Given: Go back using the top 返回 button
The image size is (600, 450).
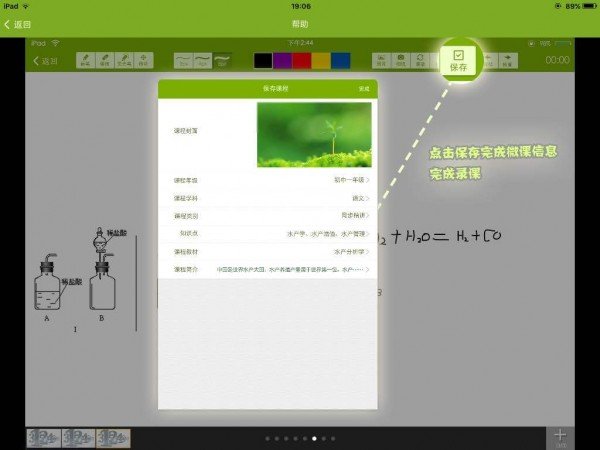Looking at the screenshot, I should 18,23.
